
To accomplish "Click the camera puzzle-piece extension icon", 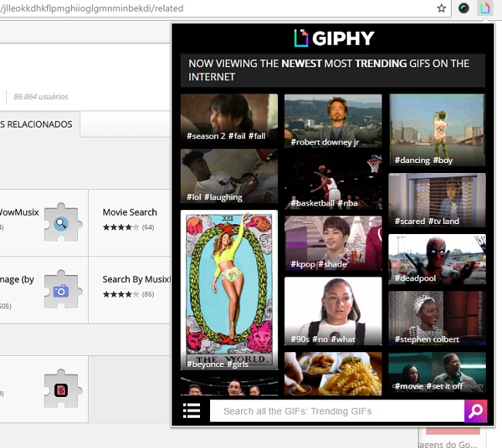I will [63, 290].
